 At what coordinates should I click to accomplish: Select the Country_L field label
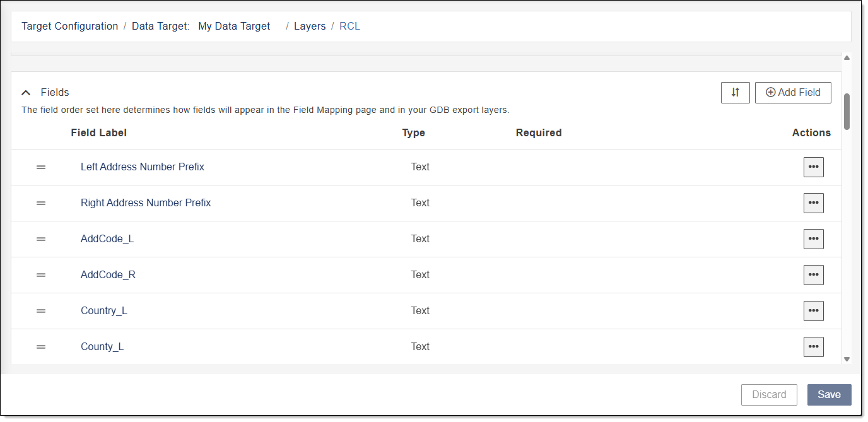[x=104, y=311]
